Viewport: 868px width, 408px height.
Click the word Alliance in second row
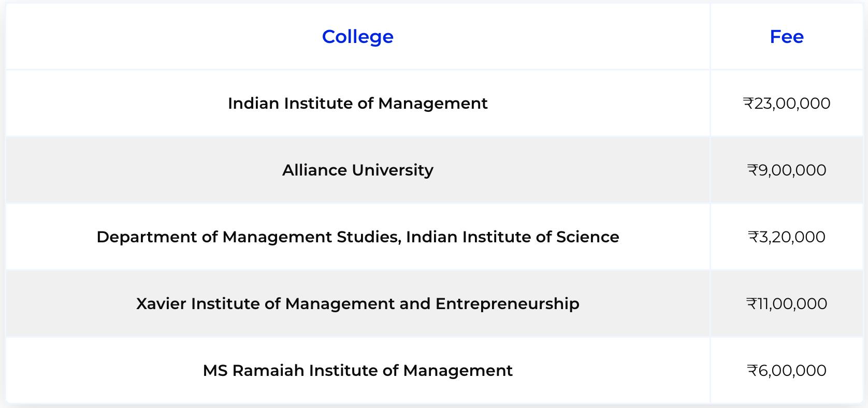314,170
